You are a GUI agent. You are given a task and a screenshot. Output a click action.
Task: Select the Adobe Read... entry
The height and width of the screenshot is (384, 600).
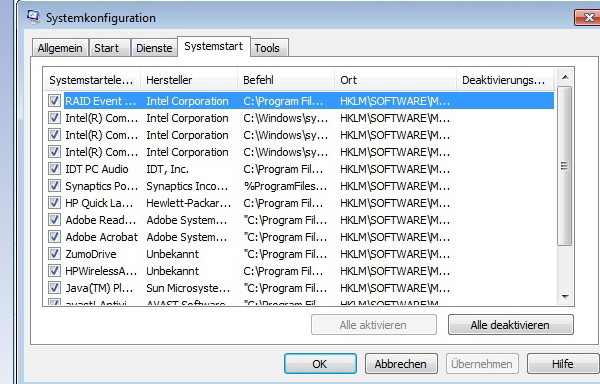(101, 220)
